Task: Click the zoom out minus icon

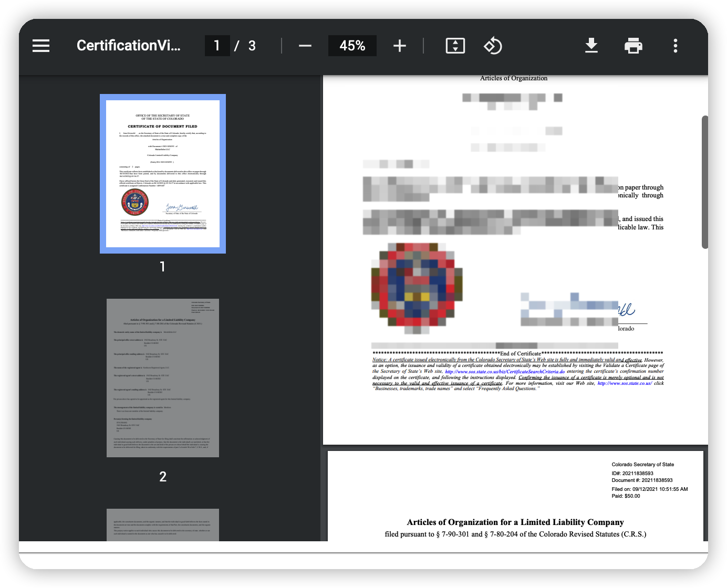Action: pyautogui.click(x=305, y=46)
